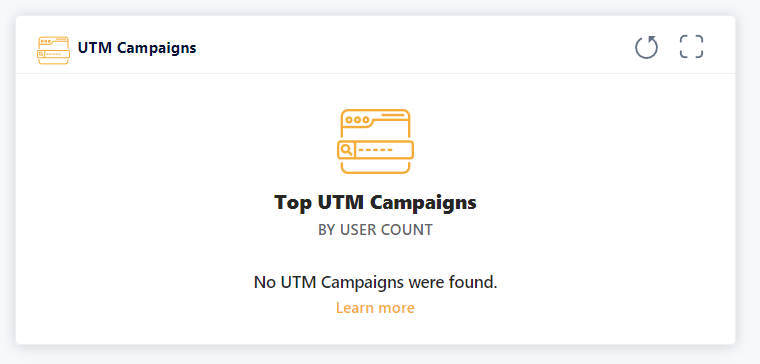
Task: Refresh the UTM Campaigns widget
Action: [x=647, y=47]
